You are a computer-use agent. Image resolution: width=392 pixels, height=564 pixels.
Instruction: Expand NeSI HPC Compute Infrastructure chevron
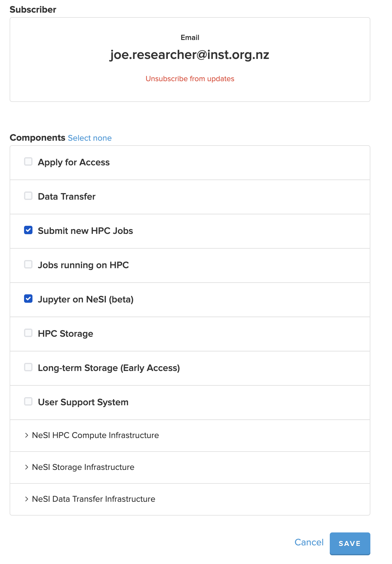pyautogui.click(x=26, y=435)
